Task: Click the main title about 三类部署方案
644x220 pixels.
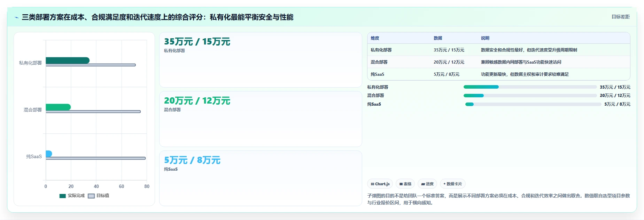Action: (157, 17)
